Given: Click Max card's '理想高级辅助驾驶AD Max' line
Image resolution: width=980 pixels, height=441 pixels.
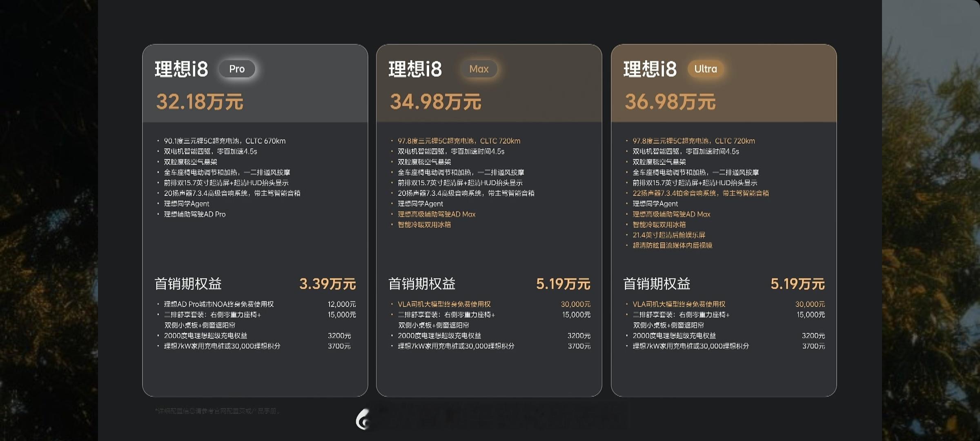Looking at the screenshot, I should pos(437,214).
